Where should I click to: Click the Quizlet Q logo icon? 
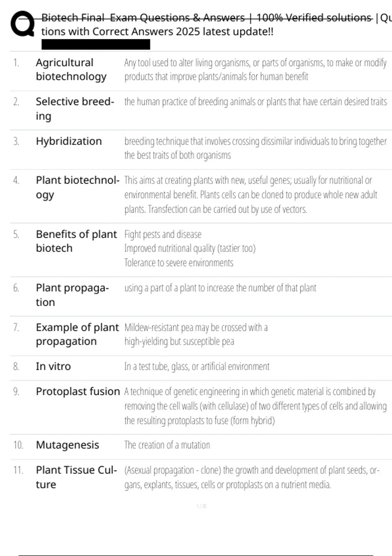[x=22, y=24]
